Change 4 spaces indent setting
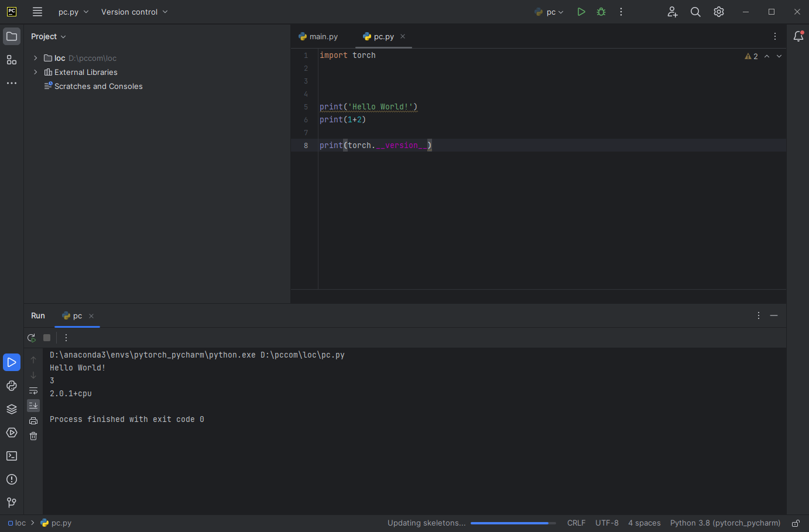Screen dimensions: 809x532 coord(645,523)
